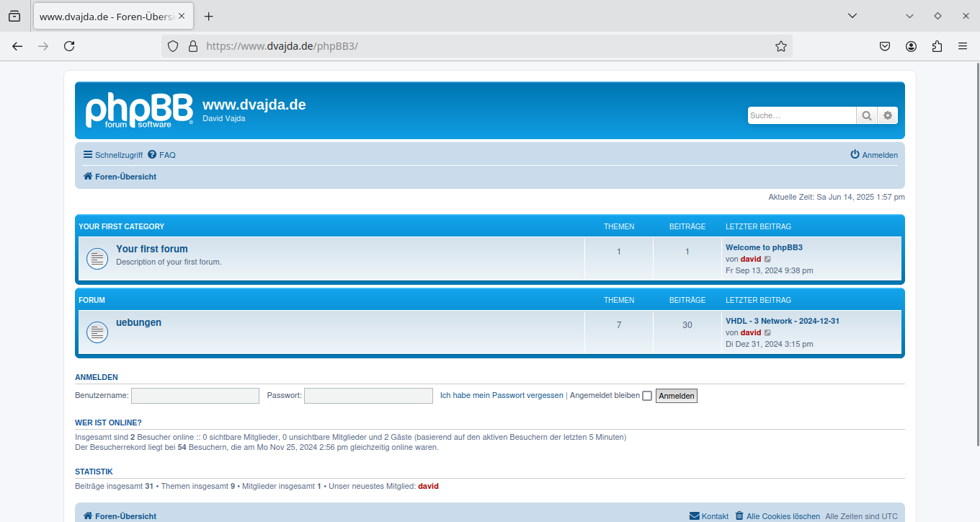
Task: Toggle Angemeldet bleiben checkbox
Action: pos(647,396)
